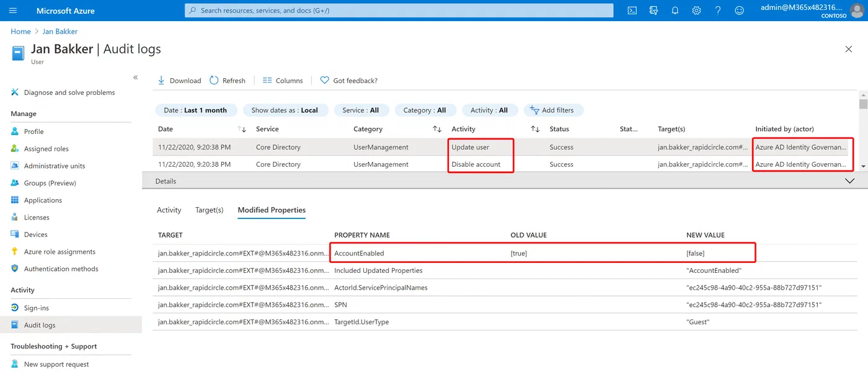868x387 pixels.
Task: Click the Assigned roles icon
Action: tap(15, 149)
